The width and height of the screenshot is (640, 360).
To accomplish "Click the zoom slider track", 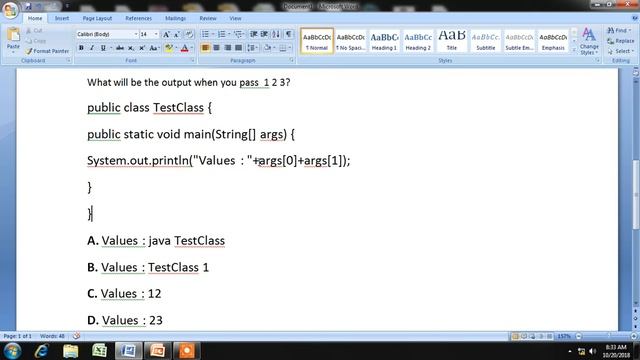I will click(x=606, y=336).
